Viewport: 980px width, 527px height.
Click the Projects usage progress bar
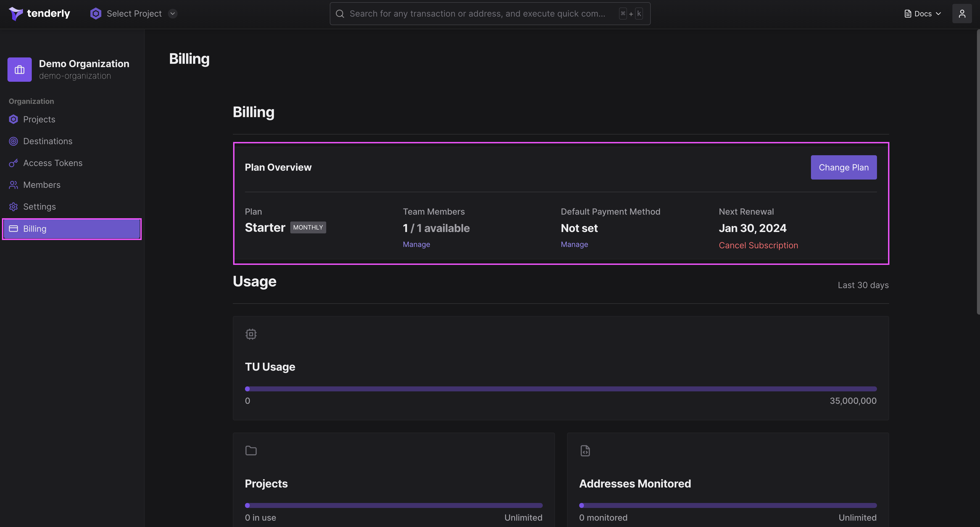click(394, 505)
